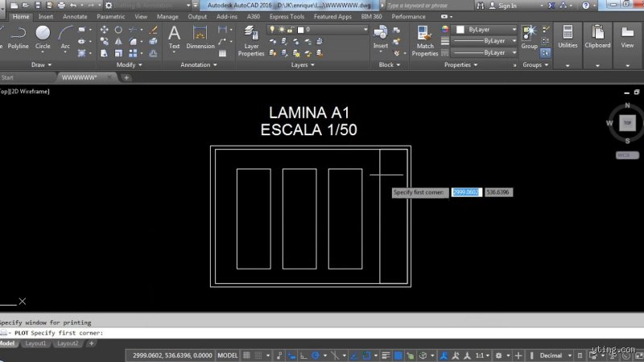
Task: Select the Polyline tool
Action: [x=18, y=38]
